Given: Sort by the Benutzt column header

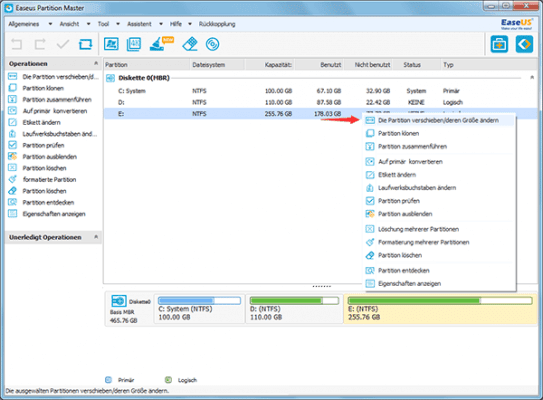Looking at the screenshot, I should pyautogui.click(x=319, y=65).
